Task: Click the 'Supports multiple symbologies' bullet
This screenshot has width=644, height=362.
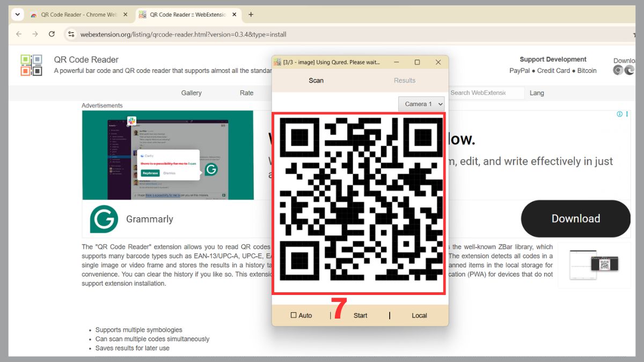Action: (x=139, y=330)
